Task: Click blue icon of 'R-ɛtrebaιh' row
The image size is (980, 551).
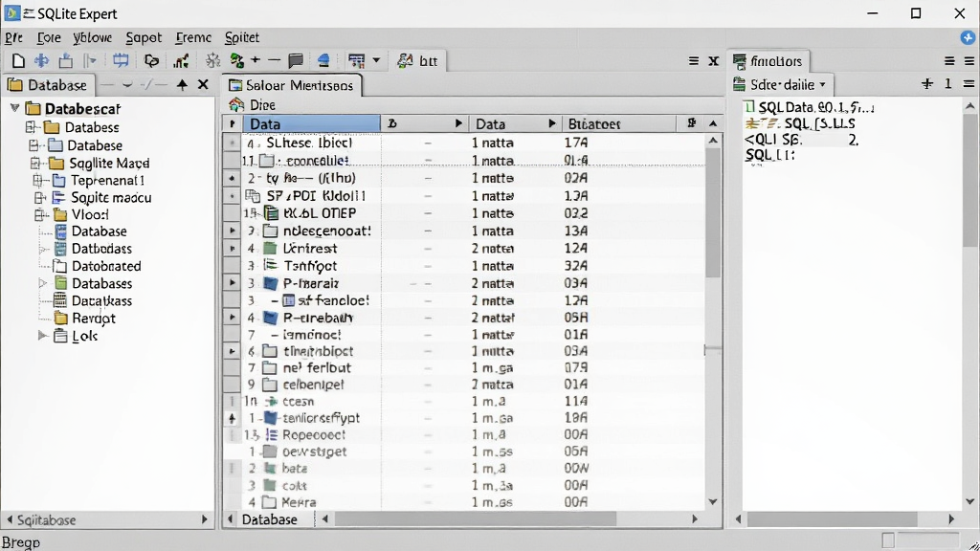Action: coord(270,318)
